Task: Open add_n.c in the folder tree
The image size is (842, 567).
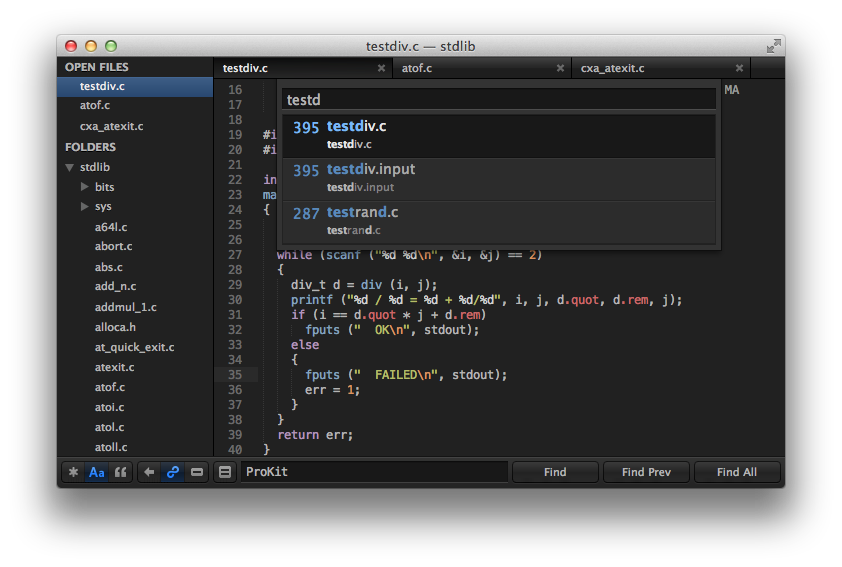Action: click(x=115, y=286)
